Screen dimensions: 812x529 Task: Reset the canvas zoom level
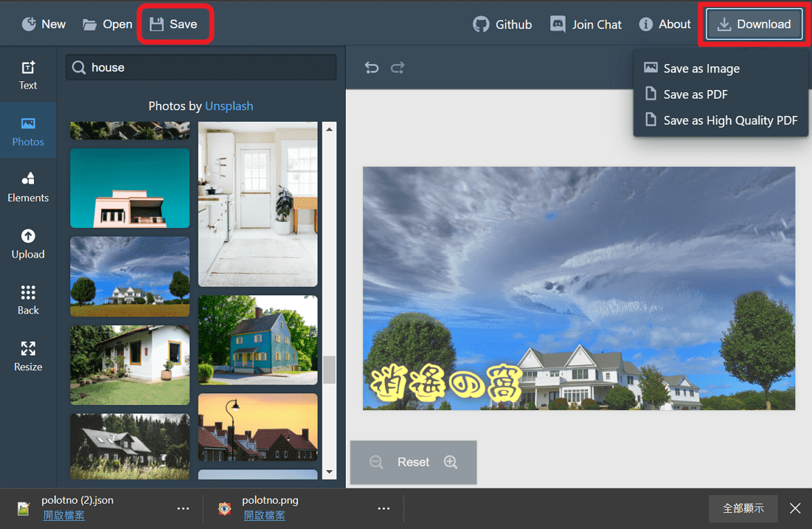tap(413, 462)
